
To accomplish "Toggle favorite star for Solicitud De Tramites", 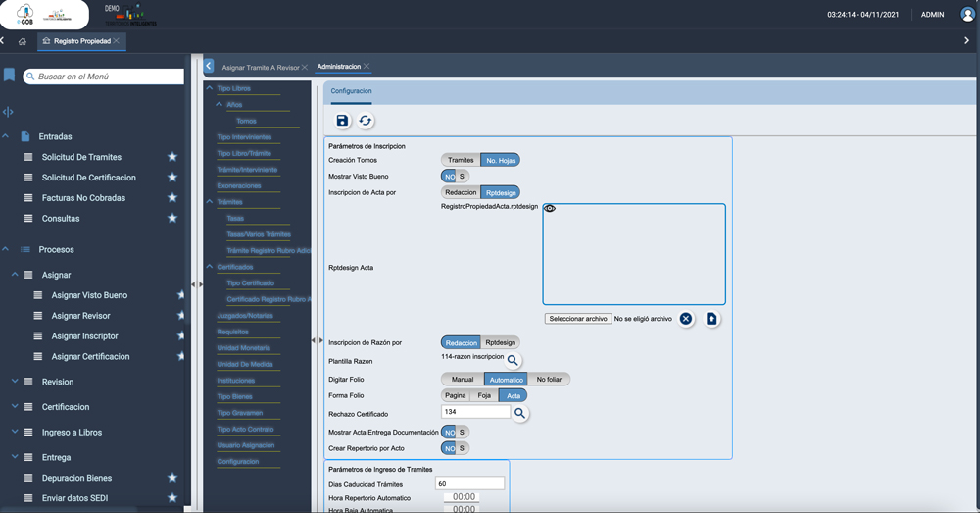I will pos(172,157).
